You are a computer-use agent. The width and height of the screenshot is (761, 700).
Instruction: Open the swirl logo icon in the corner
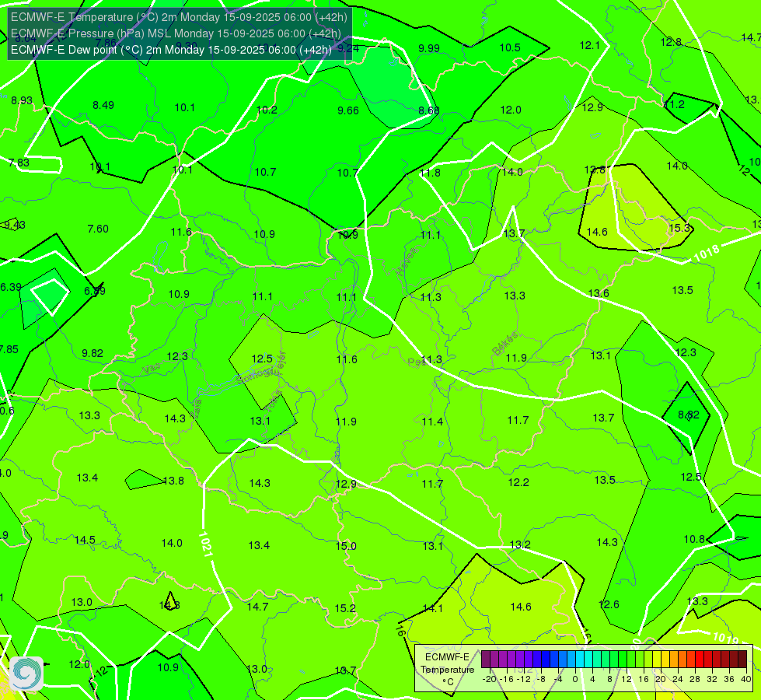26,674
